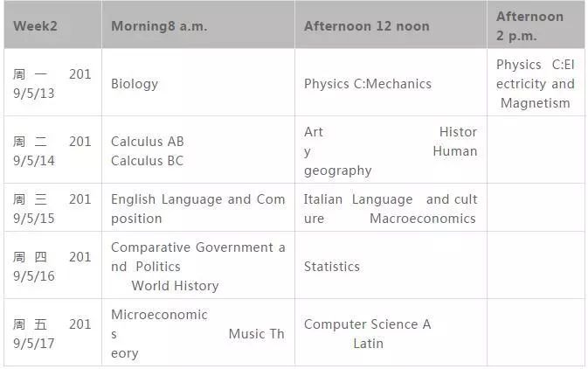
Task: Click the Computer Science A entry
Action: click(368, 324)
